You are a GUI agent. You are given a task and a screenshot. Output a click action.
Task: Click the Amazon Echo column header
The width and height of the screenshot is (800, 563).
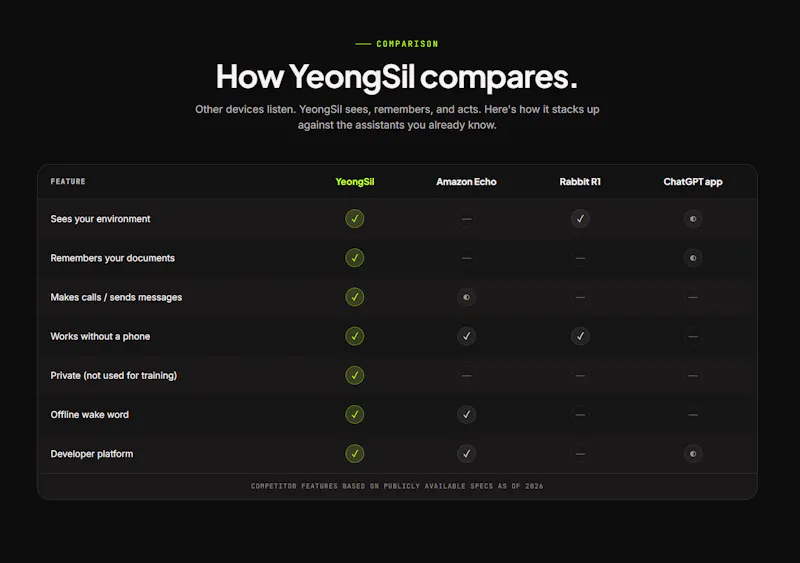click(466, 182)
